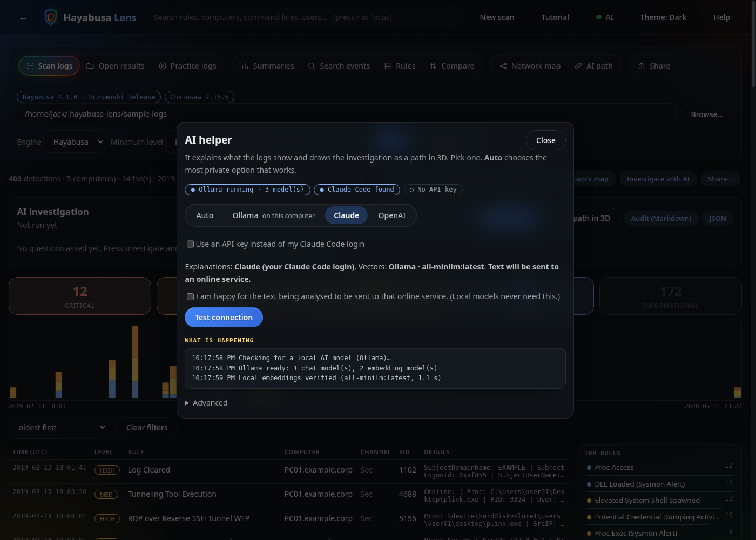Viewport: 756px width, 540px height.
Task: Open Search events
Action: coord(339,66)
